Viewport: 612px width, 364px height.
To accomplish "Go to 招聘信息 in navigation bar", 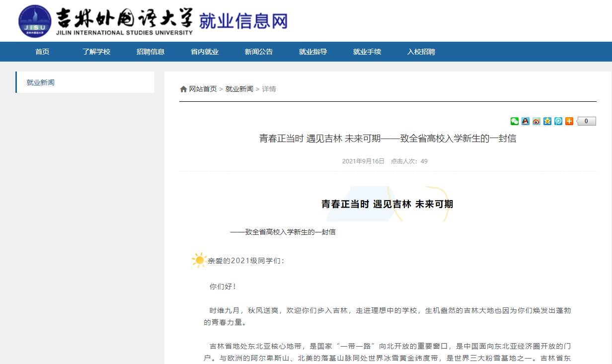I will pyautogui.click(x=151, y=52).
